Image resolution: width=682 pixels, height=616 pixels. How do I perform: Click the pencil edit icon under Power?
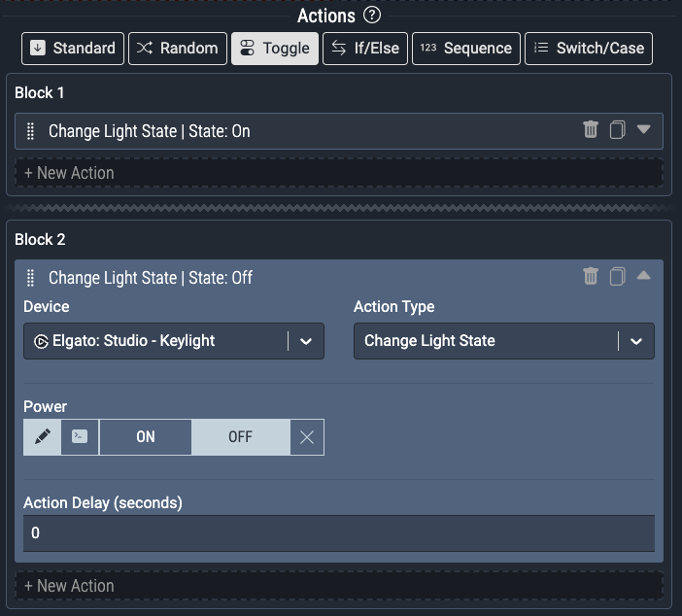42,437
